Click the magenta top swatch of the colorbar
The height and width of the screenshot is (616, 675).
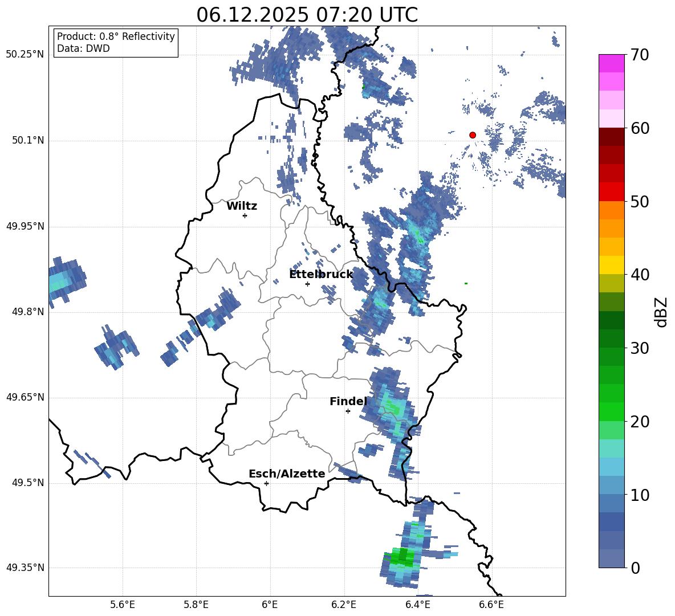coord(611,63)
